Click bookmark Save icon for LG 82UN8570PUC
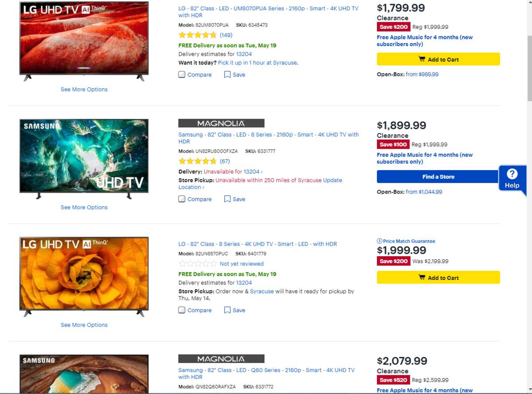Screen dimensions: 532x394 227,310
